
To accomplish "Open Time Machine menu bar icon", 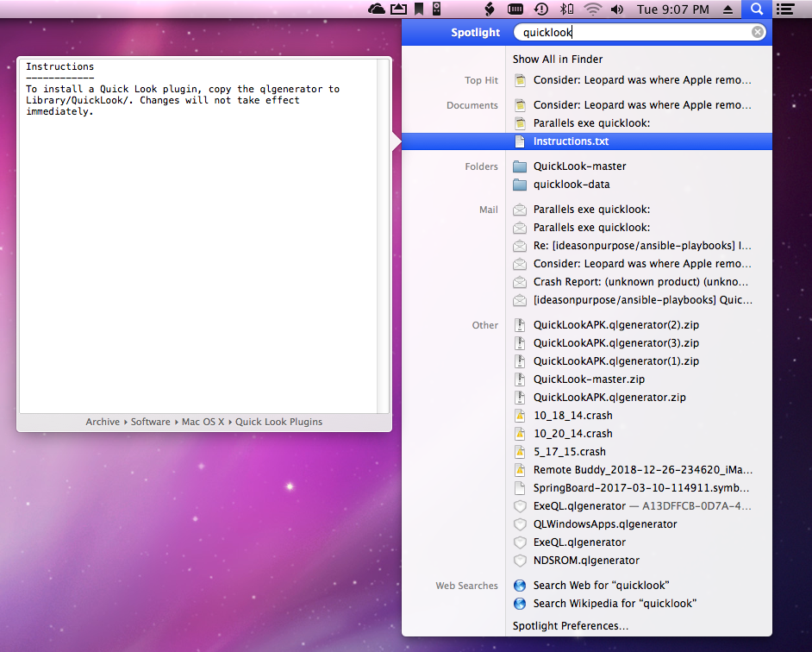I will coord(540,9).
